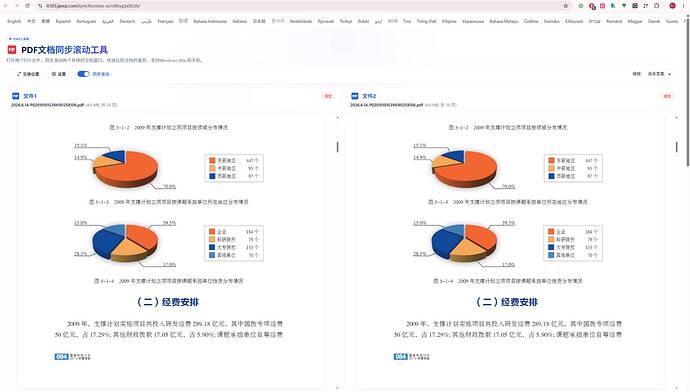The height and width of the screenshot is (392, 690).
Task: Click the red PDF logo icon beside the title
Action: tap(12, 50)
